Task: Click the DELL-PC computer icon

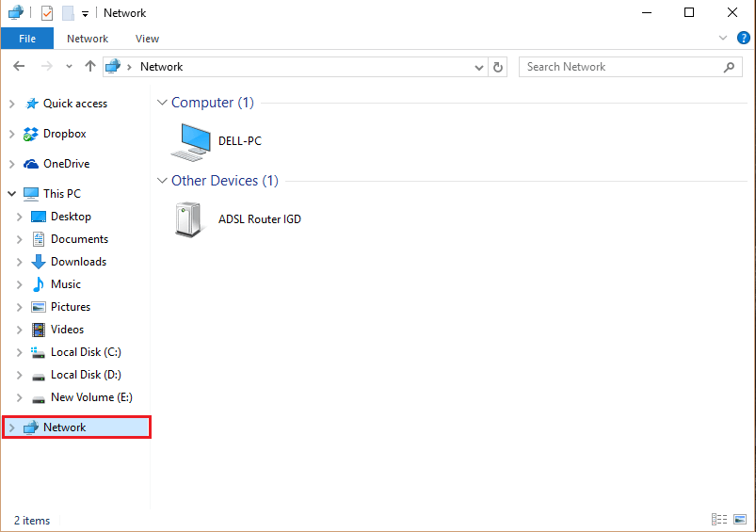Action: (191, 140)
